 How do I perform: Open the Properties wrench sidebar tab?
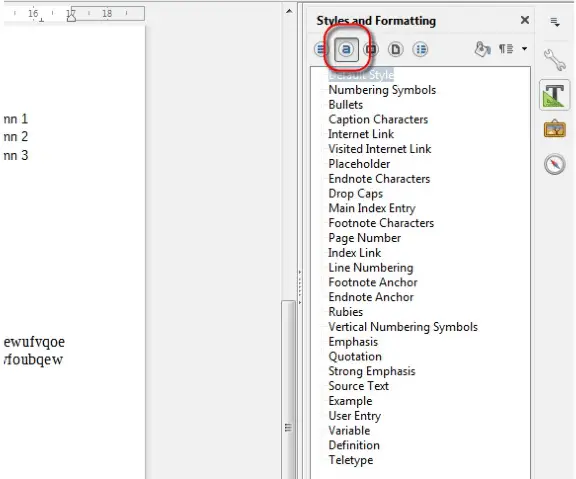click(554, 60)
